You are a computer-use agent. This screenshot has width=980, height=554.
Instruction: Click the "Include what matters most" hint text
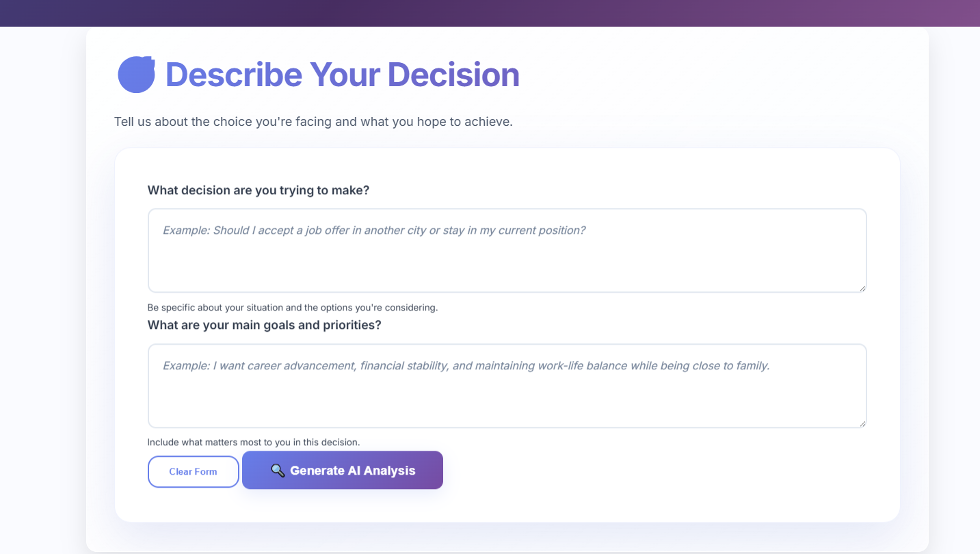tap(254, 443)
